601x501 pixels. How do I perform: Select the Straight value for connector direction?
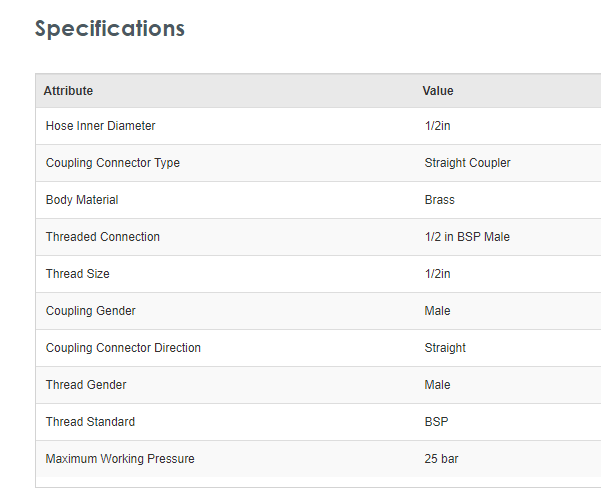pos(445,348)
